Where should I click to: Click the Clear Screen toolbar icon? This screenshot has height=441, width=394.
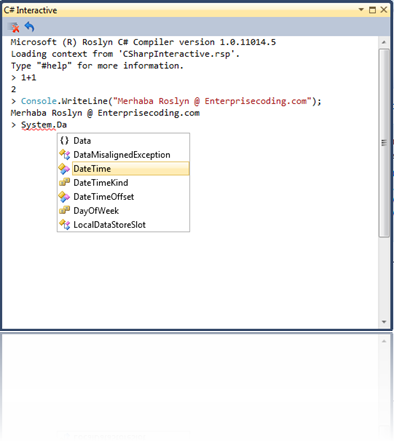[14, 27]
